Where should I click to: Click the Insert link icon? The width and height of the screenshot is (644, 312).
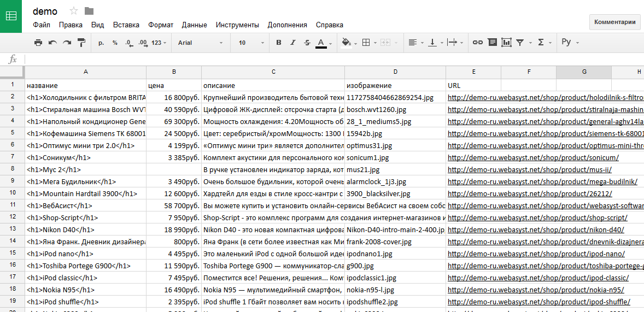(x=477, y=43)
